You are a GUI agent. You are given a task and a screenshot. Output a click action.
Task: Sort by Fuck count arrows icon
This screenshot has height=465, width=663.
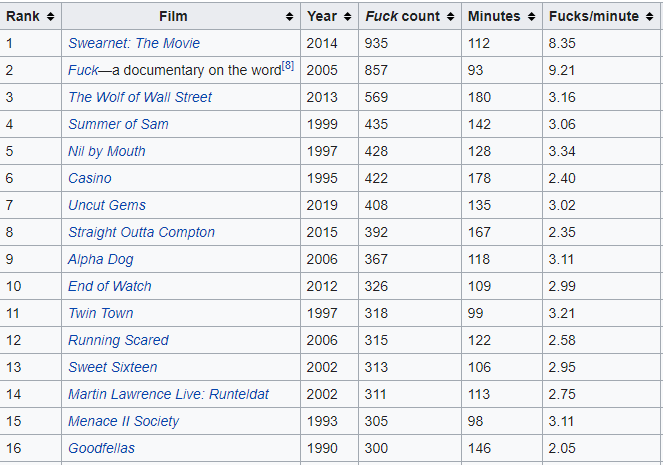(x=450, y=16)
